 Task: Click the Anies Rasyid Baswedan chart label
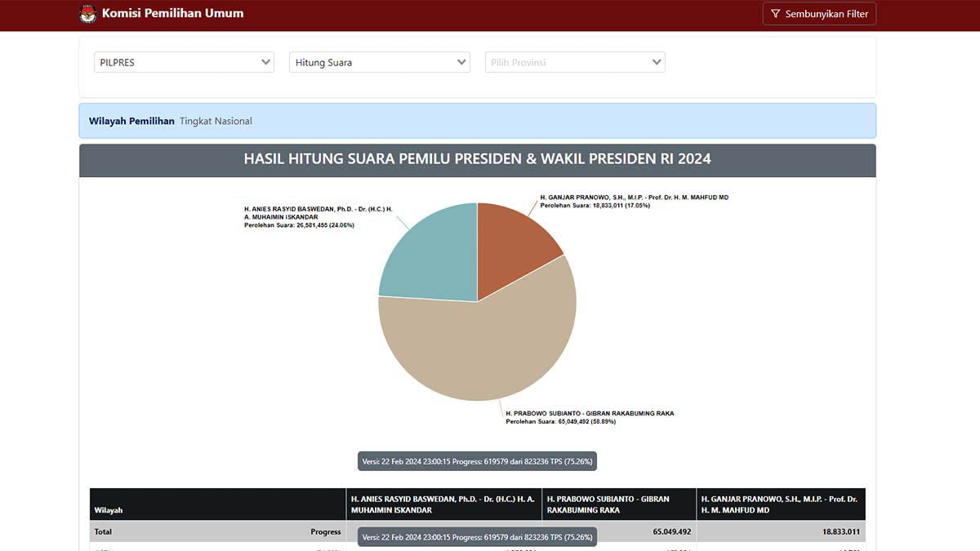pos(318,217)
